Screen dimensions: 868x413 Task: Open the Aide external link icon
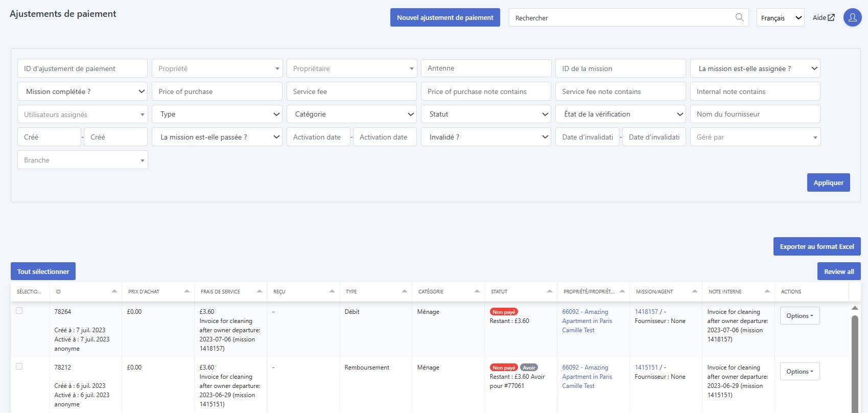pos(831,17)
